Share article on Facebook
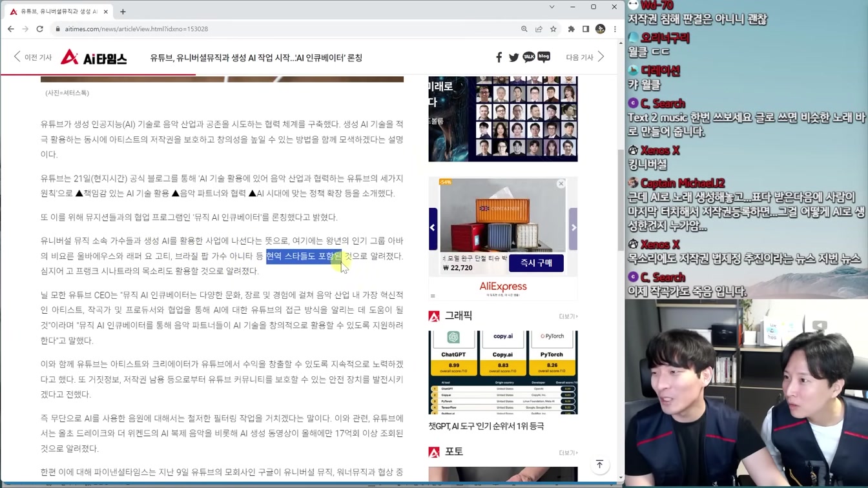Screen dimensions: 868x488 [499, 57]
